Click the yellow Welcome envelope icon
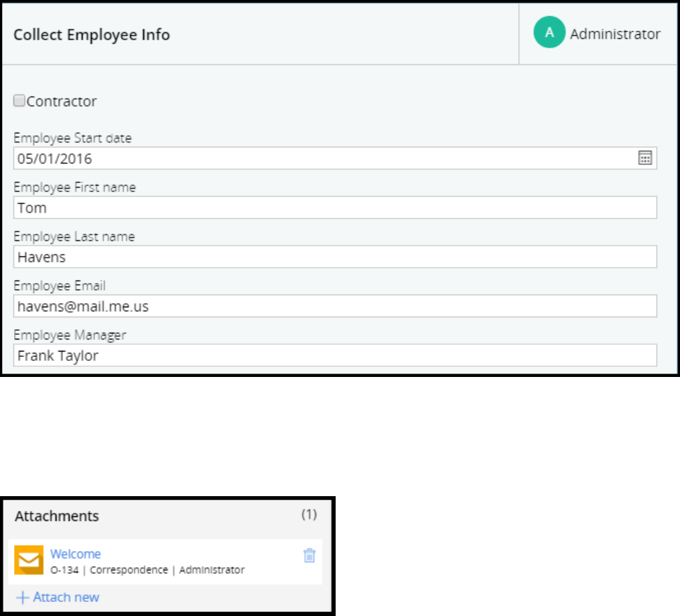This screenshot has width=680, height=616. (29, 560)
